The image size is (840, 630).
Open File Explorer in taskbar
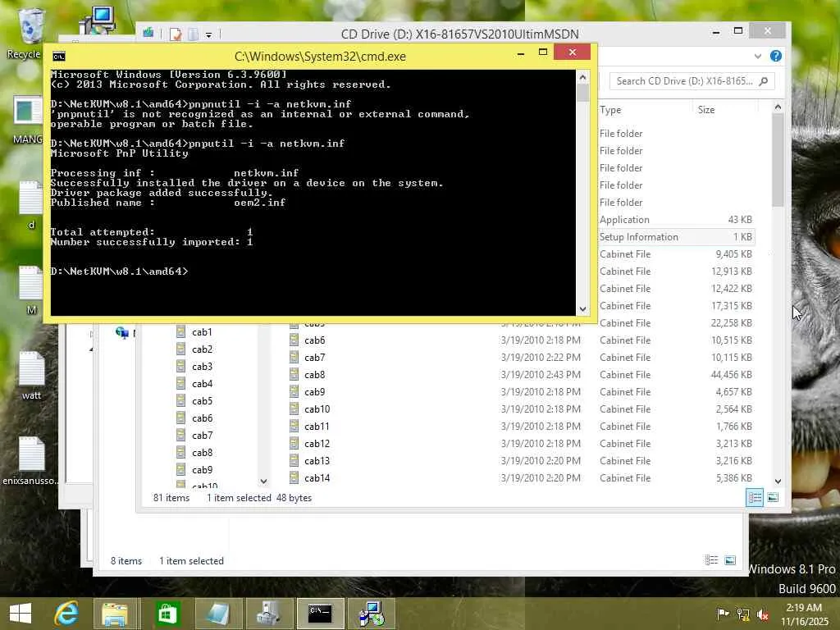[115, 614]
